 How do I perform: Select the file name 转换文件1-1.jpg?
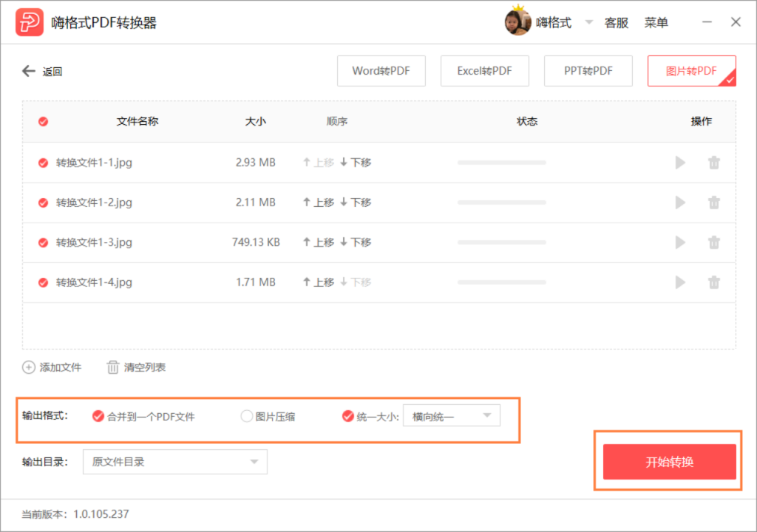pyautogui.click(x=94, y=163)
